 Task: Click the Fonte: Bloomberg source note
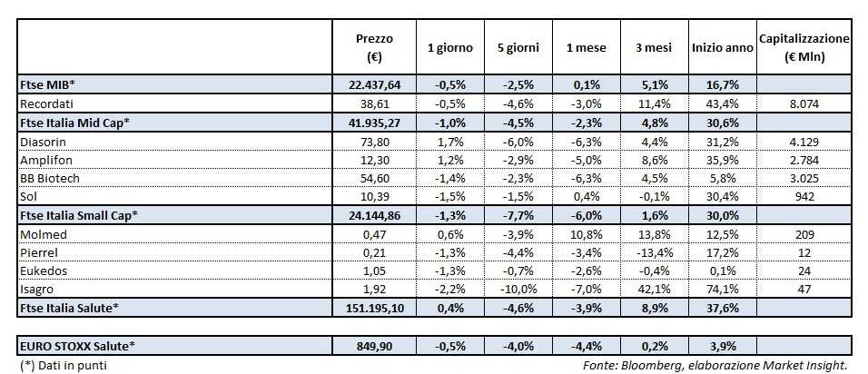point(717,365)
